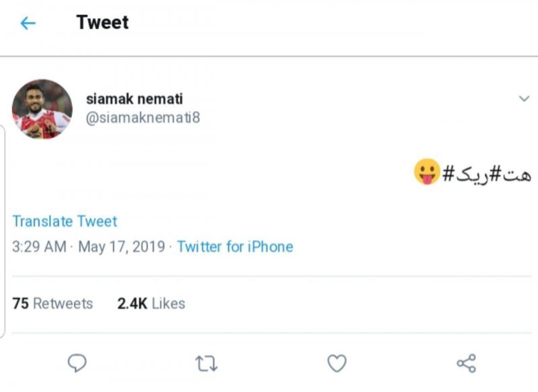Open the reply composer via the reply icon
Viewport: 538px width, 392px height.
click(77, 362)
